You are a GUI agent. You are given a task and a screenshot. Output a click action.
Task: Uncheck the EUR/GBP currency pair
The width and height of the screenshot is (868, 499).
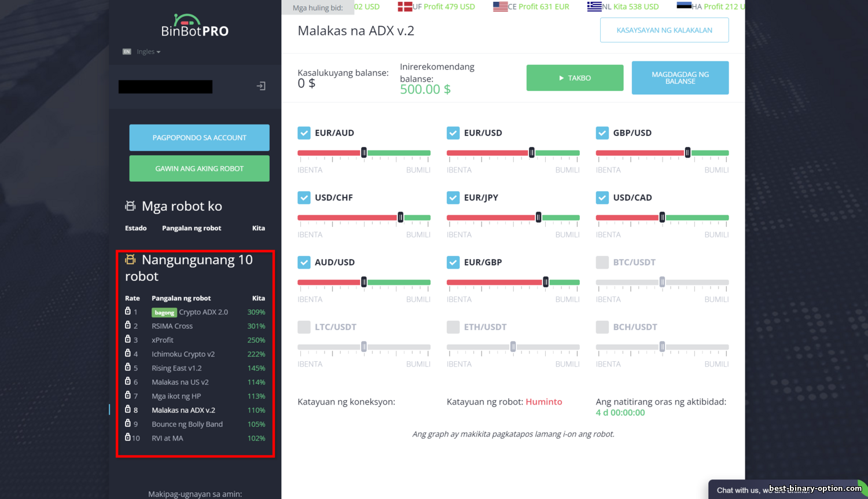(453, 263)
